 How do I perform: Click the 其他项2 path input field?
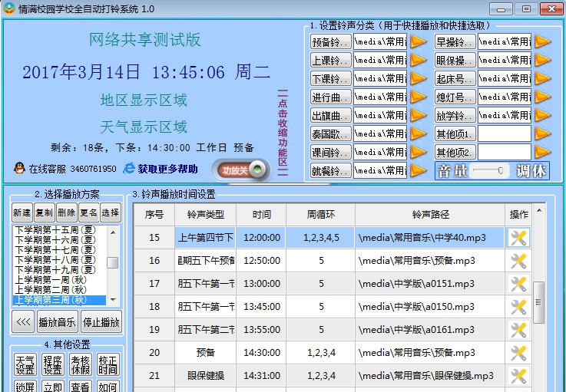pos(505,152)
